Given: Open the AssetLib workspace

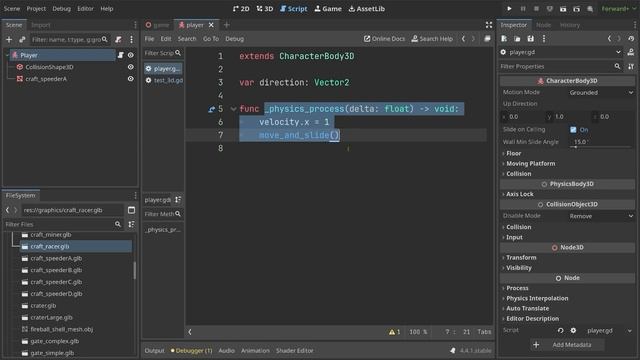Looking at the screenshot, I should pos(367,9).
